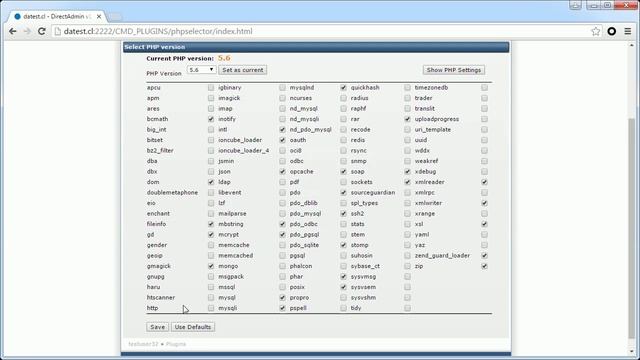The image size is (640, 360).
Task: Toggle the xsl extension checkbox
Action: coord(484,224)
